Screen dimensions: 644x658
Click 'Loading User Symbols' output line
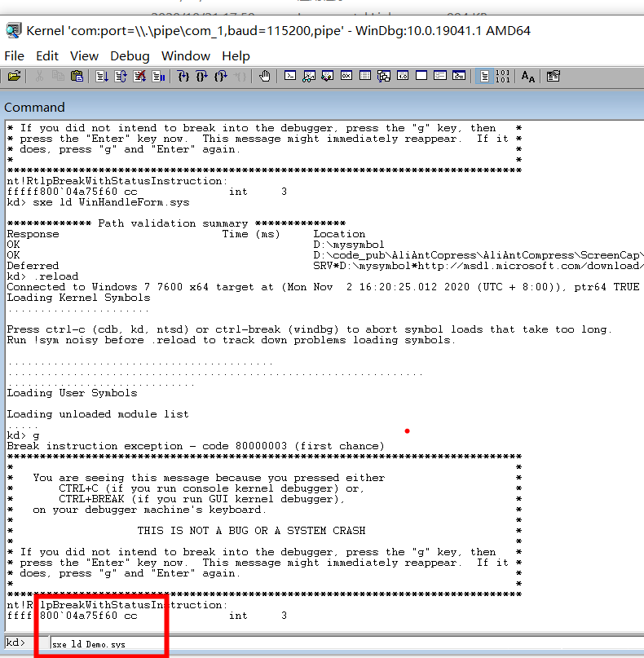pyautogui.click(x=73, y=393)
